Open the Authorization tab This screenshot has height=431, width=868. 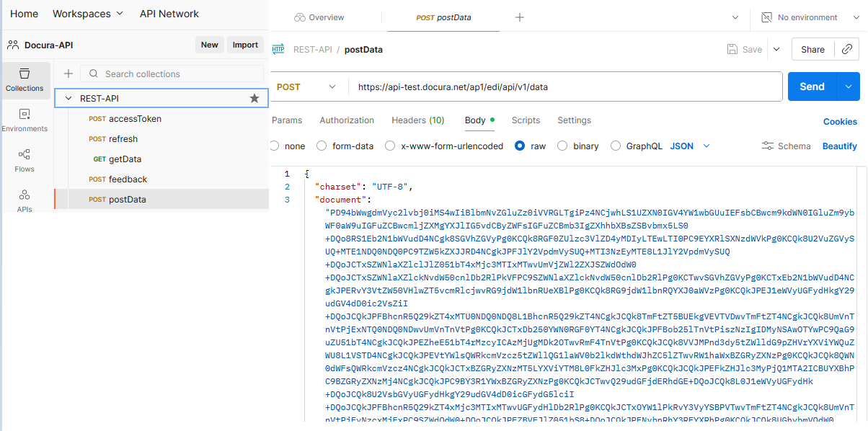(347, 120)
